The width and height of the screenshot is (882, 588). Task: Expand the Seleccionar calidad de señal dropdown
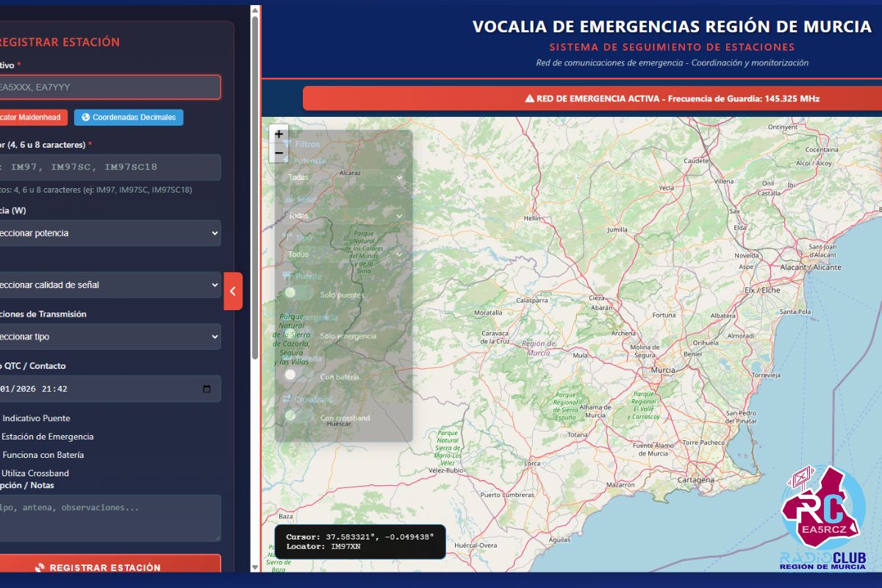click(x=110, y=284)
